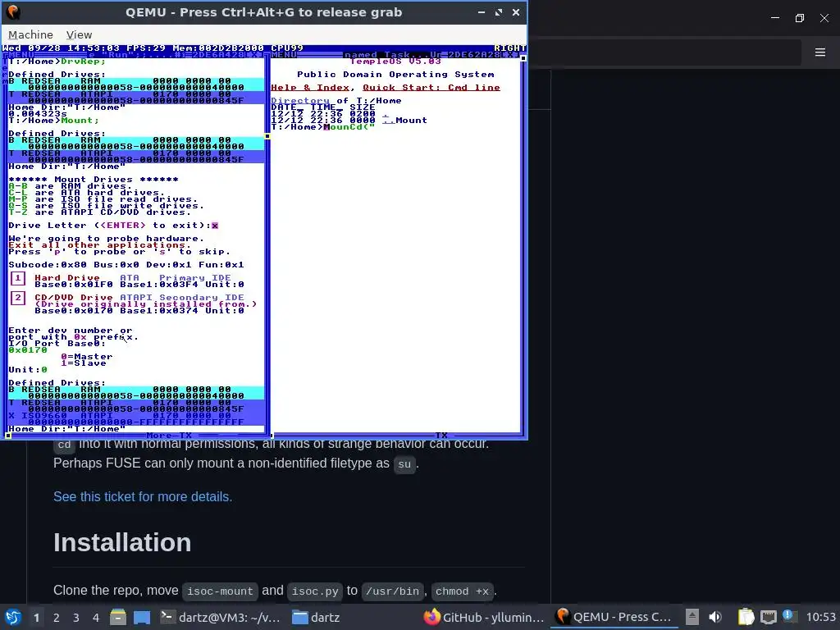Click the TempleOS V5.03 heading
This screenshot has width=840, height=630.
(x=395, y=61)
